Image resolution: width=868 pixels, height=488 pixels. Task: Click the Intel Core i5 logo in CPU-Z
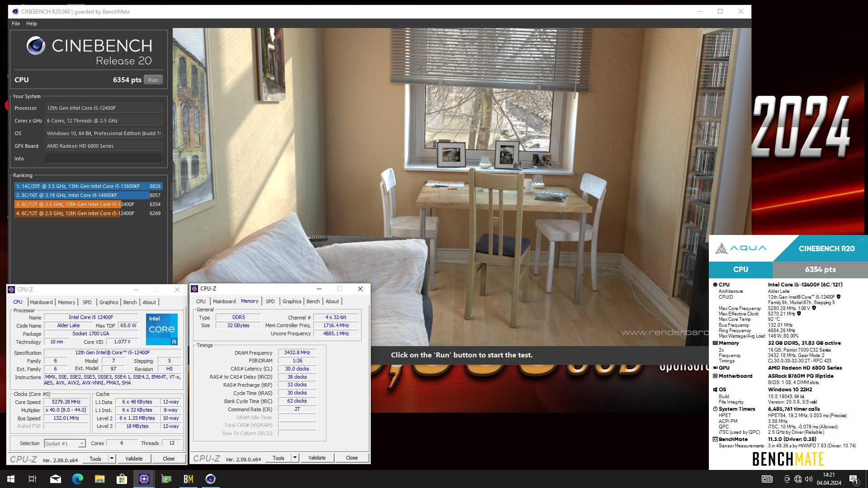click(162, 329)
